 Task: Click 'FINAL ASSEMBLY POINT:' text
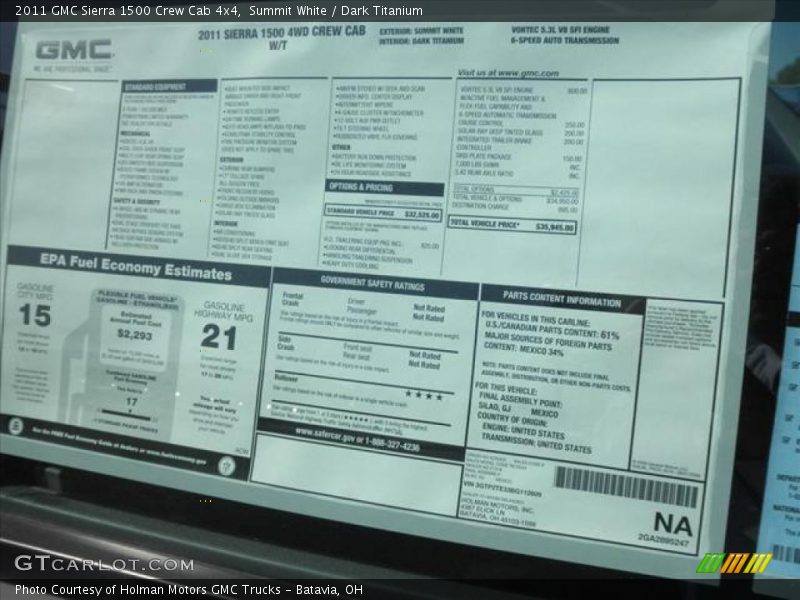pyautogui.click(x=520, y=400)
